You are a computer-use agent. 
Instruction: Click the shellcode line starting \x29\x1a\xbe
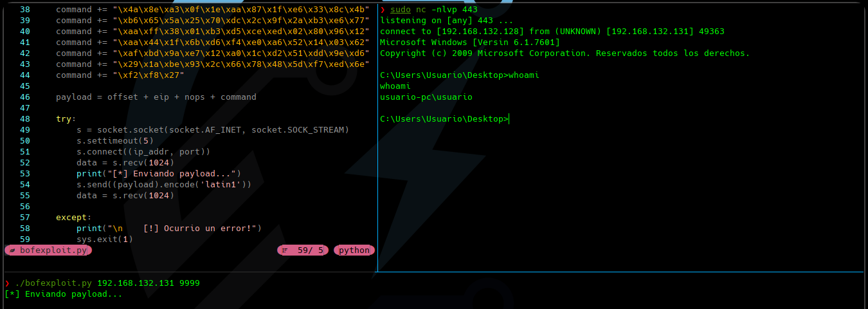coord(213,64)
